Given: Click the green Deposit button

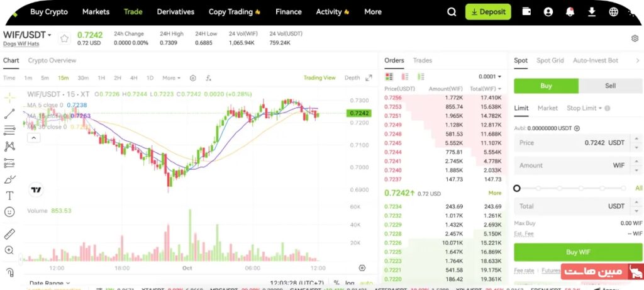Looking at the screenshot, I should 488,12.
